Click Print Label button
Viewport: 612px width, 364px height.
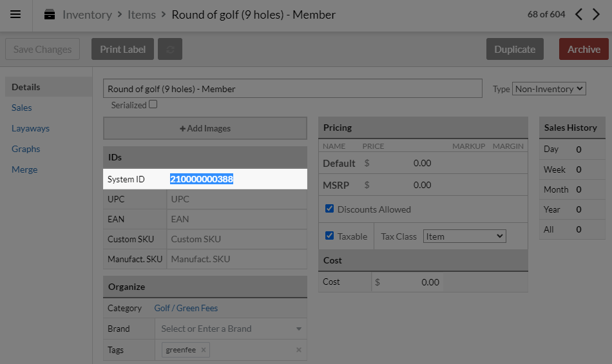coord(122,49)
